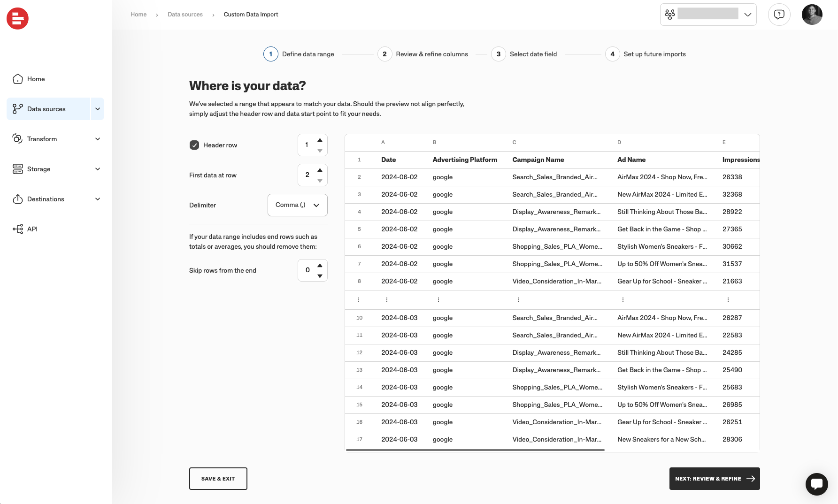Click the Destinations upload icon
The width and height of the screenshot is (838, 504).
17,199
